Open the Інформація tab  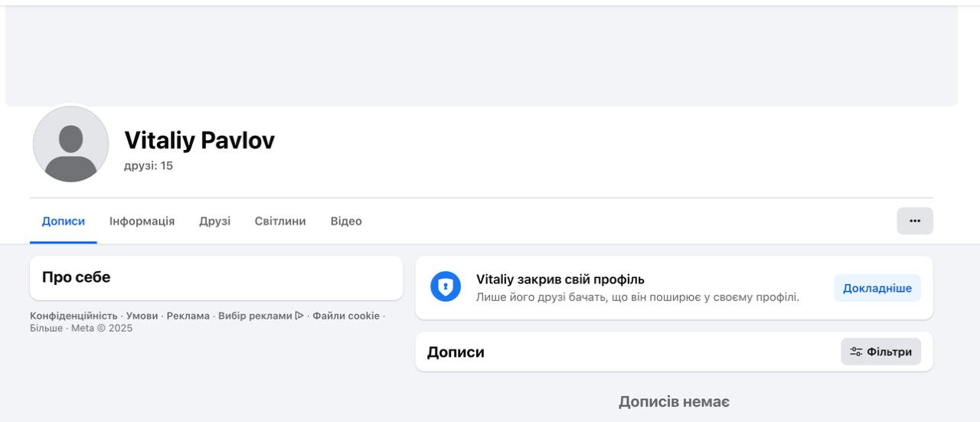click(142, 221)
